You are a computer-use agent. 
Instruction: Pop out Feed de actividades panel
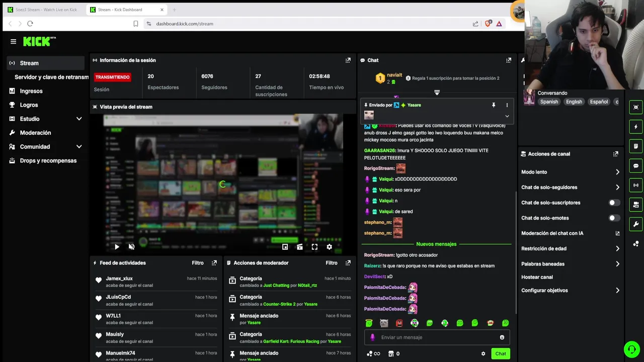[x=214, y=263]
